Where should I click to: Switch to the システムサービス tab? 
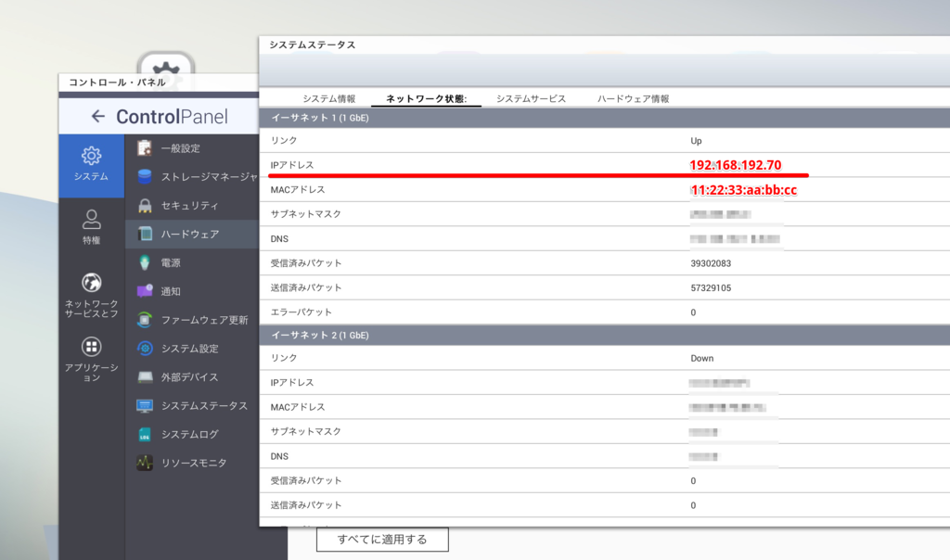tap(531, 98)
